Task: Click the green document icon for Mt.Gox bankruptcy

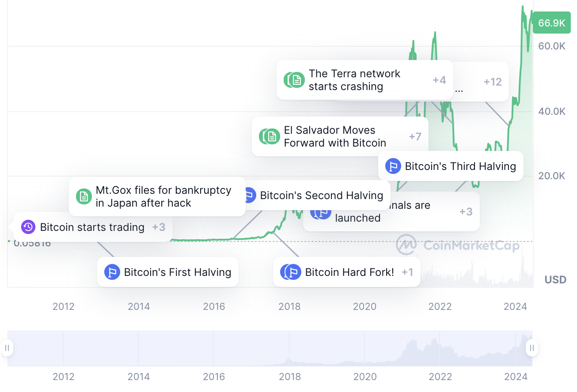Action: [x=84, y=196]
